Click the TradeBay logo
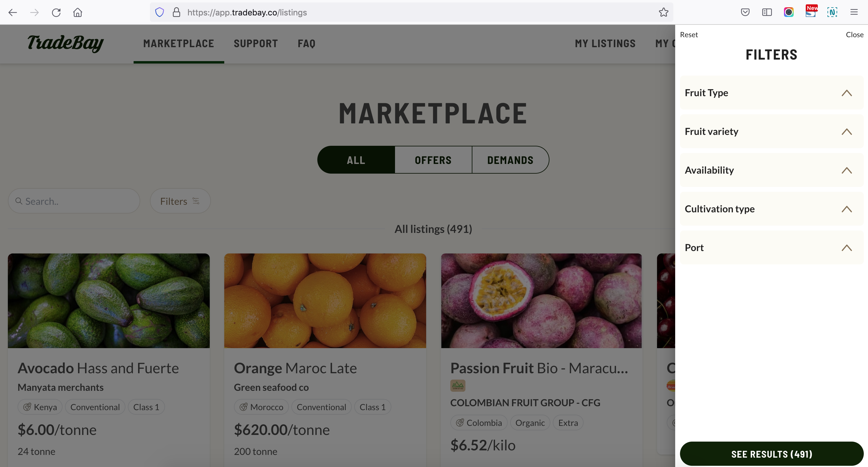Screen dimensions: 868x467 click(x=65, y=43)
